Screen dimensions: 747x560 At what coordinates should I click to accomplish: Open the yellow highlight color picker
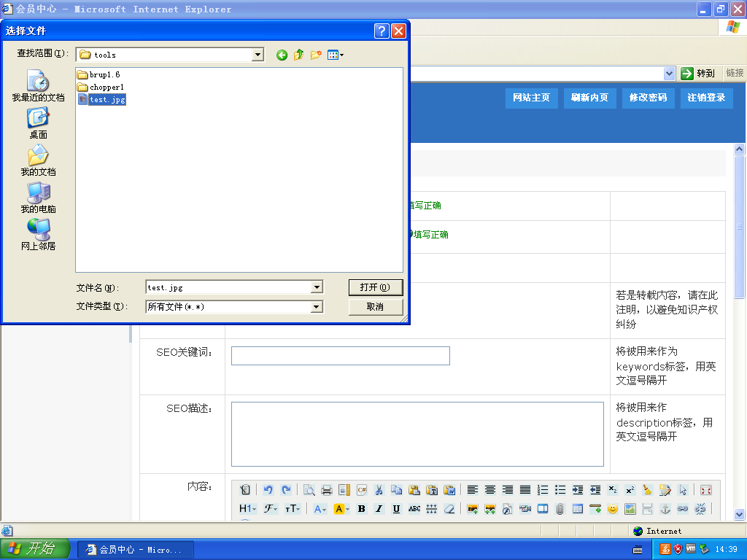[x=341, y=508]
